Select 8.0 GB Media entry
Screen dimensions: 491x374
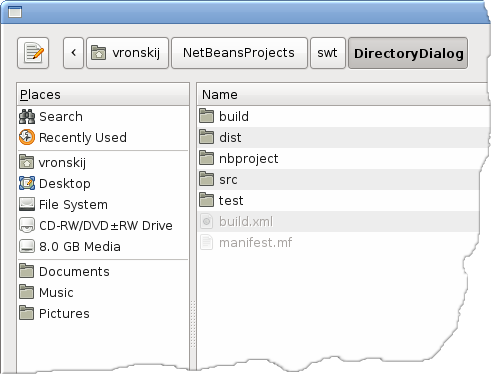point(80,247)
